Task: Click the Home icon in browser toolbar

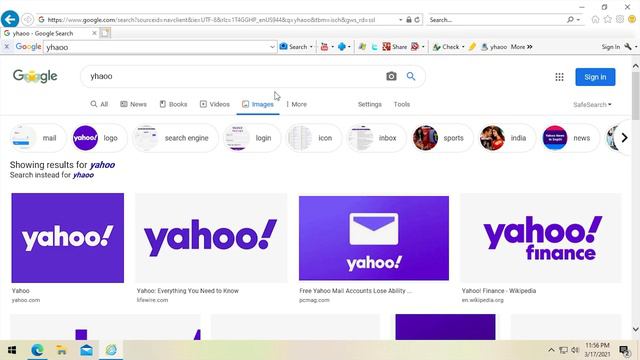Action: tap(596, 20)
